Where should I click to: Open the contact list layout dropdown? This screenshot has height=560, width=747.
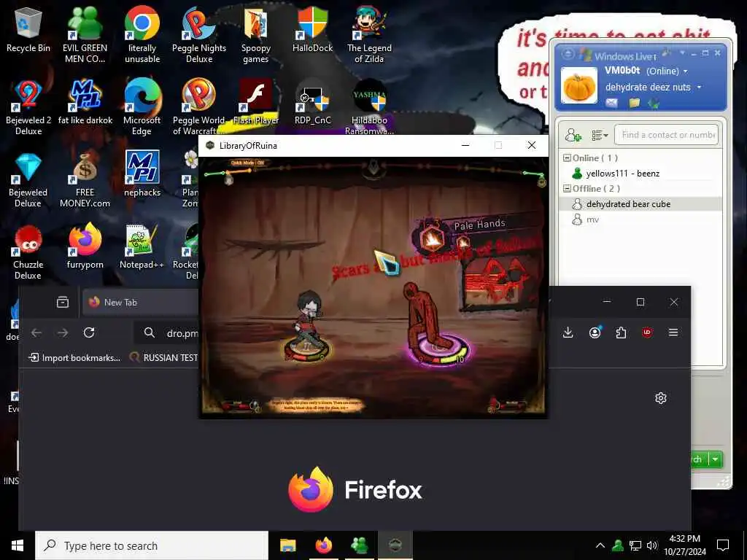(x=600, y=136)
